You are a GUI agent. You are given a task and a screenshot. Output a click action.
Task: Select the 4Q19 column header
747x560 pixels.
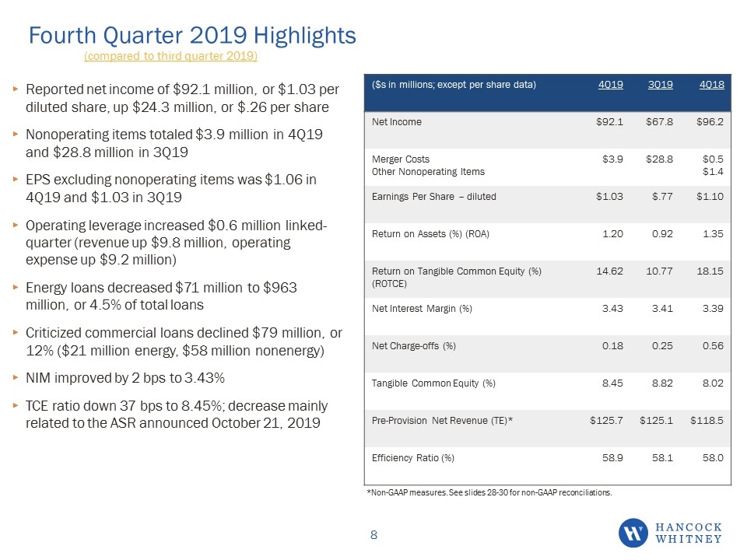tap(610, 85)
